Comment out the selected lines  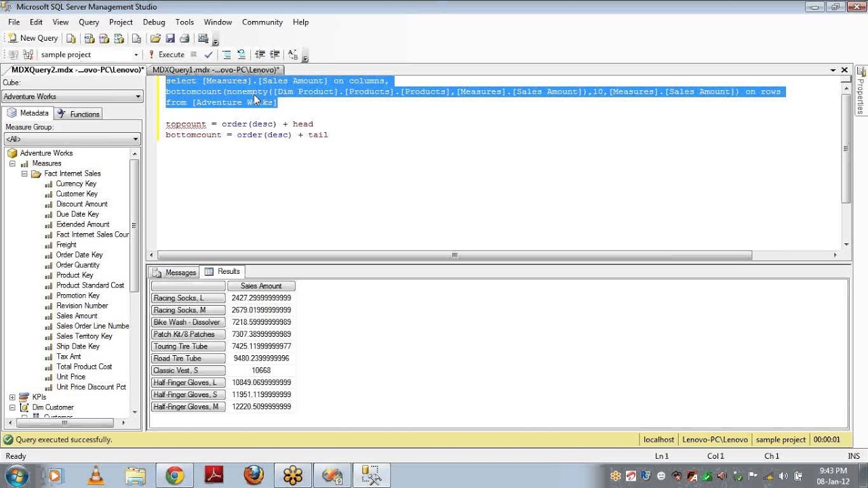[226, 55]
